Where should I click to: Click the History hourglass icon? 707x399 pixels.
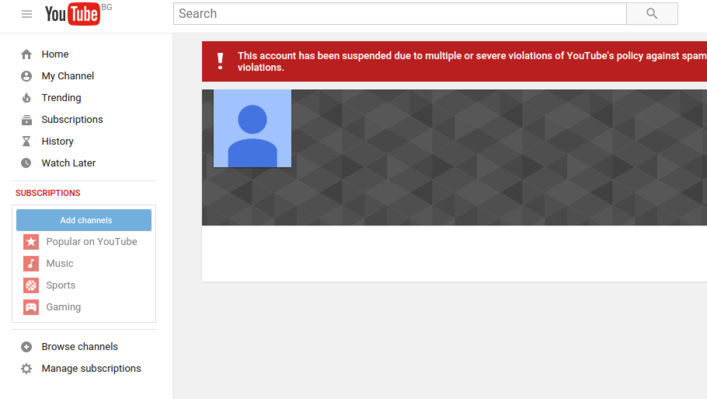point(26,141)
